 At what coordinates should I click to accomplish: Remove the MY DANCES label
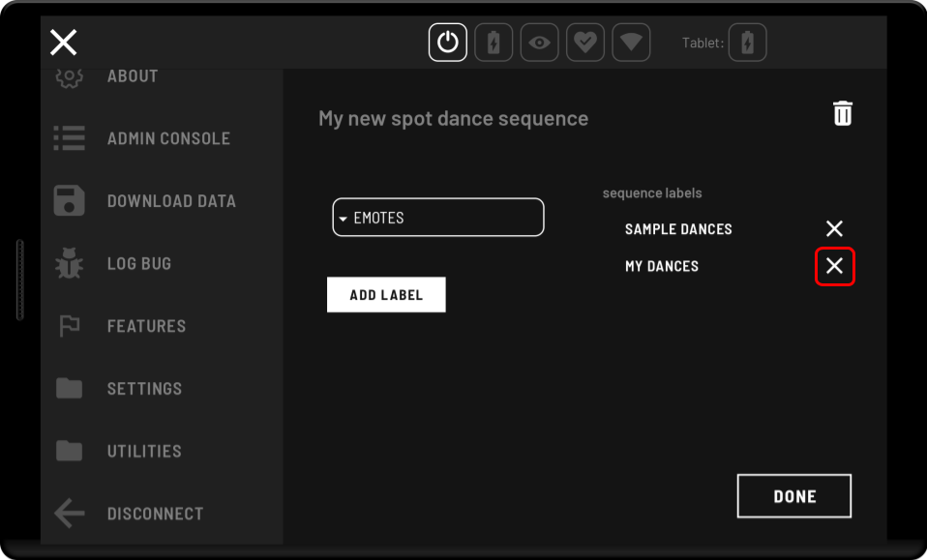834,266
